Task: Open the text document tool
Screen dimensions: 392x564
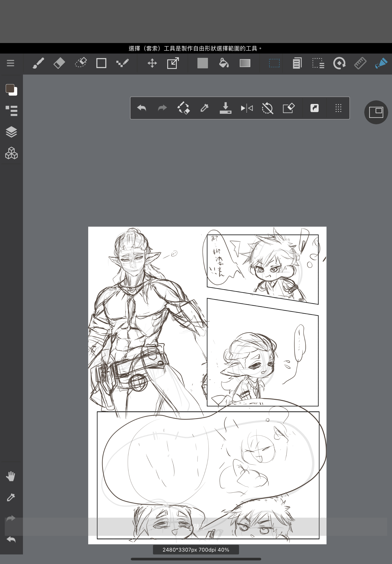Action: (x=297, y=63)
